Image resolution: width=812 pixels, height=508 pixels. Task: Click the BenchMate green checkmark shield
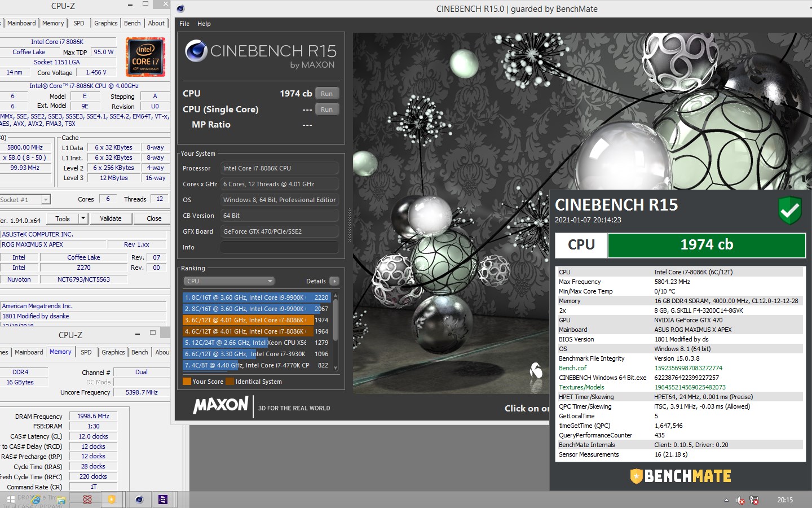point(790,211)
